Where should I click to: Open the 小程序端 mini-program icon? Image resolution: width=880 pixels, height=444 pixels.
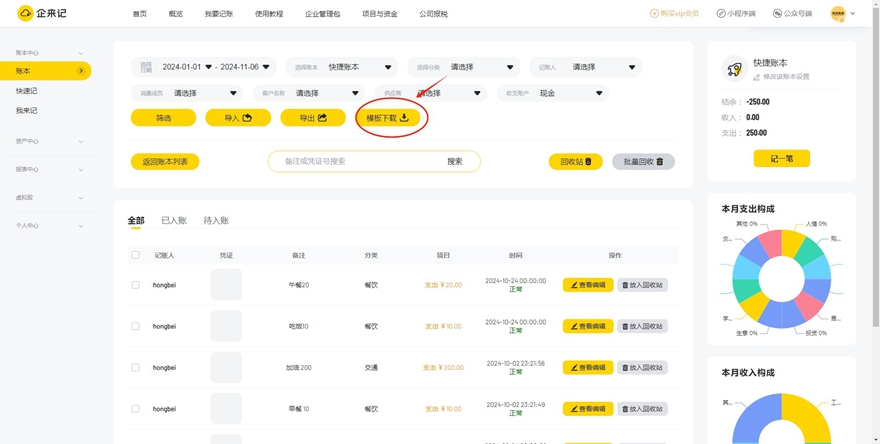click(721, 14)
